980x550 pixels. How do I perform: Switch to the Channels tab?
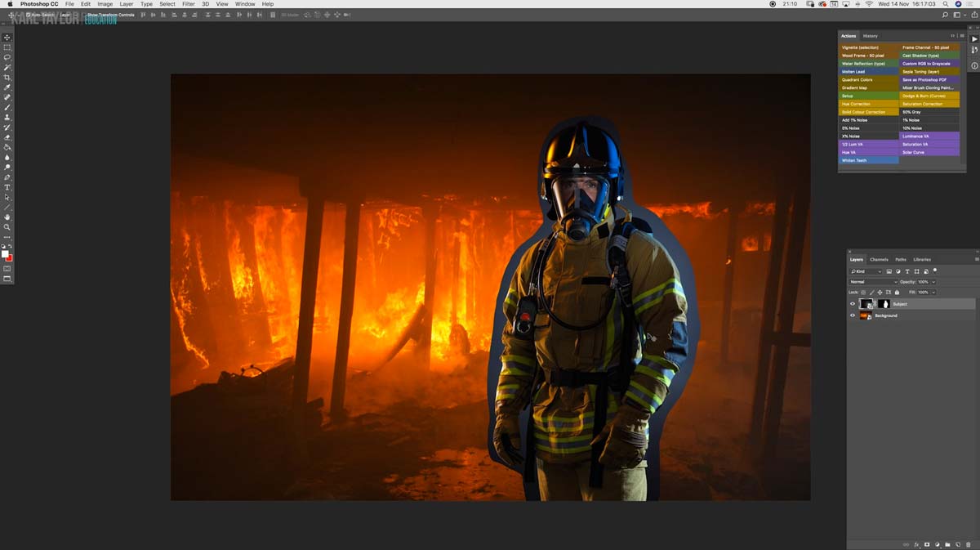coord(879,259)
